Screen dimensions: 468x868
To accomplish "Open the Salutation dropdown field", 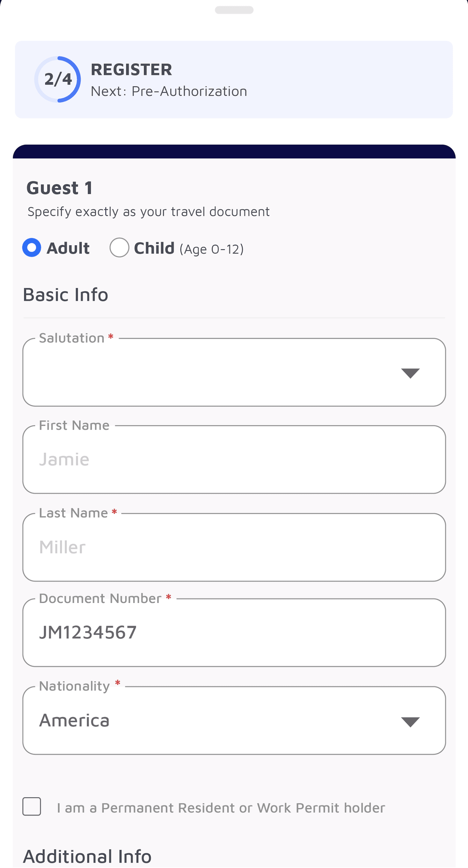I will point(216,372).
